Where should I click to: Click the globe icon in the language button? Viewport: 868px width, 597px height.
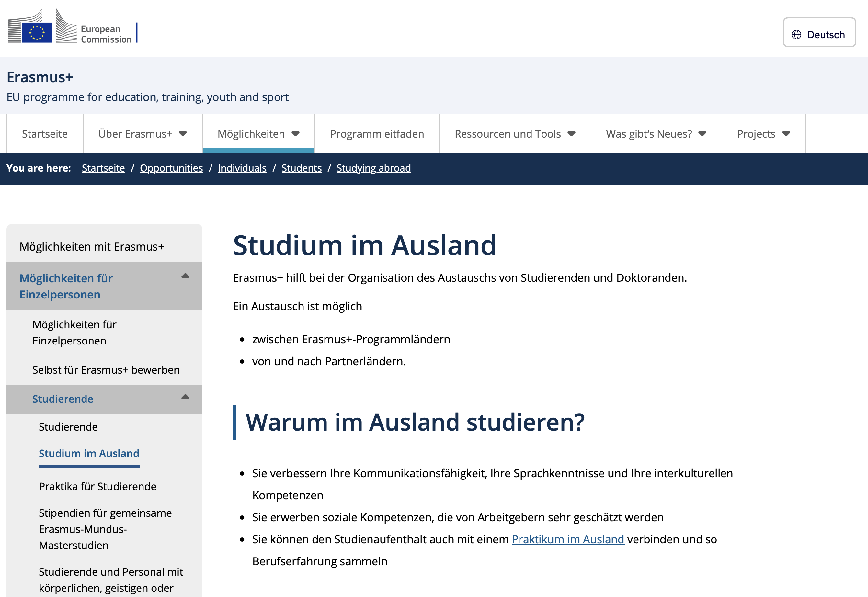tap(796, 35)
